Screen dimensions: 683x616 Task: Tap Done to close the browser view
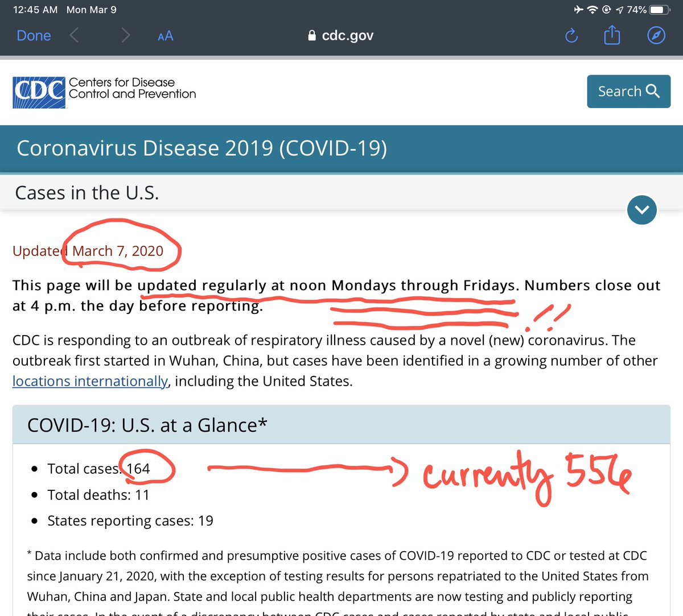(34, 36)
